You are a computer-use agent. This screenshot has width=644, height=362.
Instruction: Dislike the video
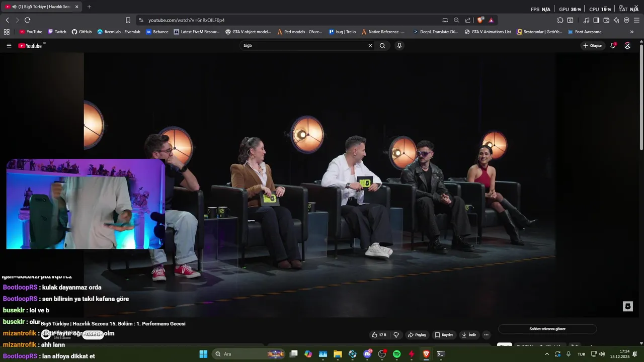396,335
